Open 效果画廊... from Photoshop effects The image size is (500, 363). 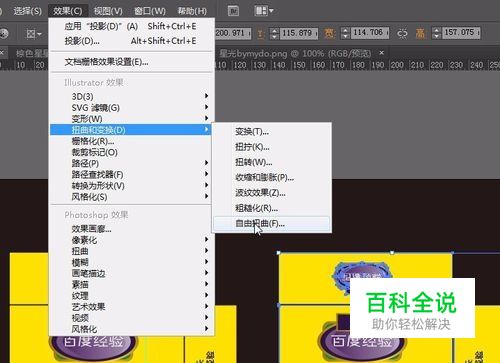[131, 229]
